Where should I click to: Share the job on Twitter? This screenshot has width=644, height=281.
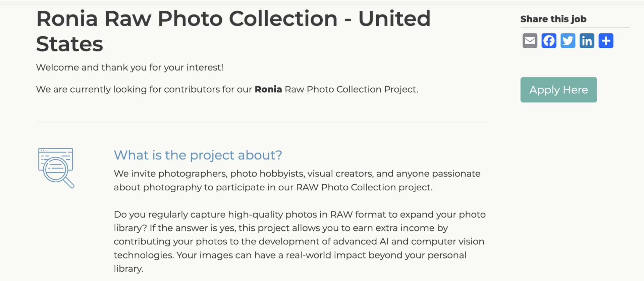(x=568, y=41)
